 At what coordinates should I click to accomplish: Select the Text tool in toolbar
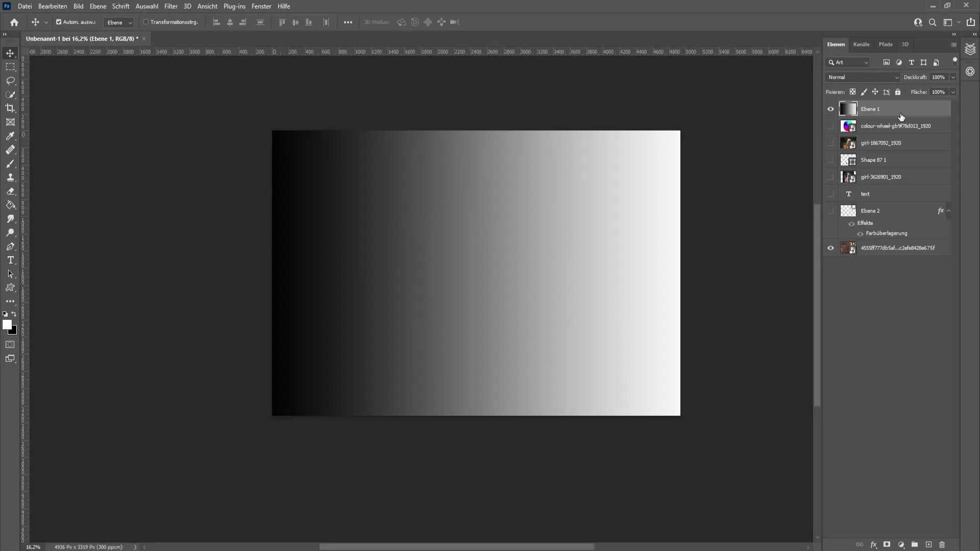10,260
